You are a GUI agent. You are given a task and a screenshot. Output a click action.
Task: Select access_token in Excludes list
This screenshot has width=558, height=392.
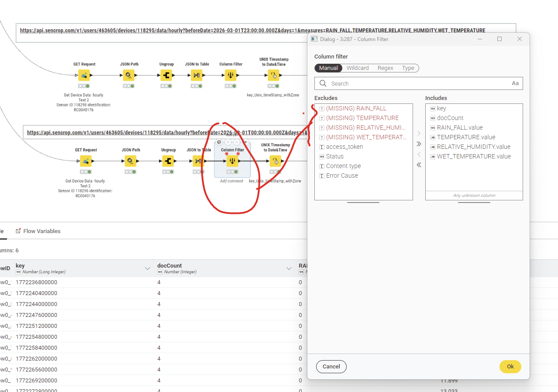pyautogui.click(x=344, y=147)
